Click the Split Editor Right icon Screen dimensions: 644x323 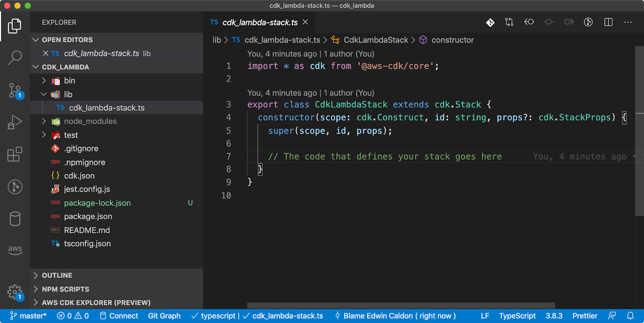tap(608, 22)
